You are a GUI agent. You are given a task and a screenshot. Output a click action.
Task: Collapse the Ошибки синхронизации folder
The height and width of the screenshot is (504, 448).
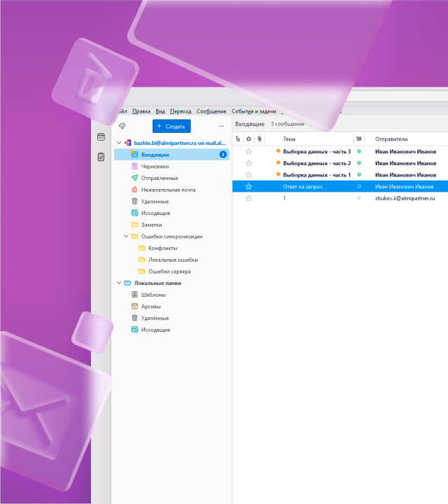pos(126,237)
